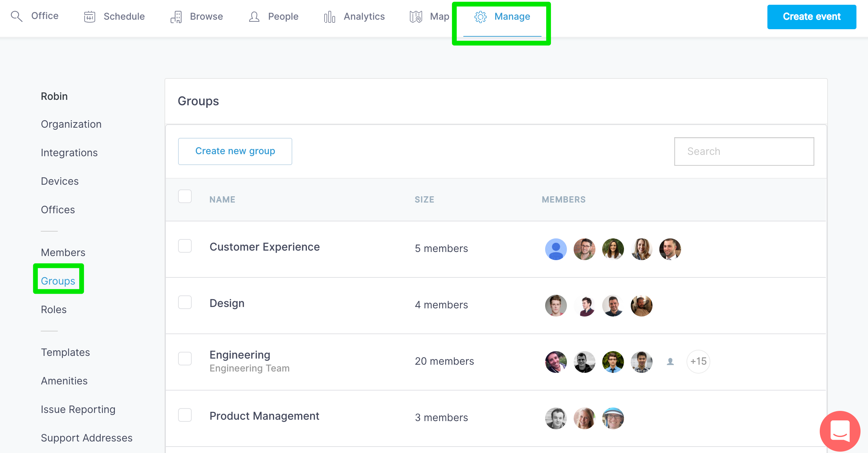
Task: Check the select-all checkbox in the header
Action: [185, 196]
